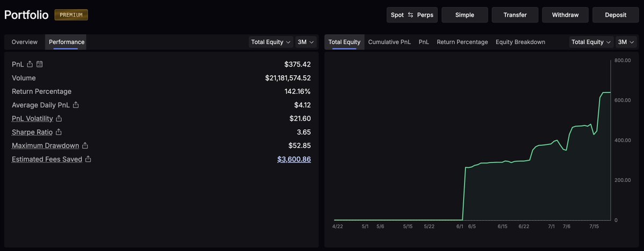
Task: Open Total Equity dropdown in left panel
Action: click(271, 42)
